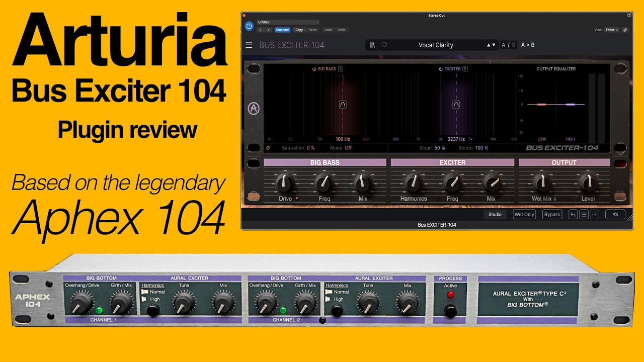Click the Big Bass Freq knob
Image resolution: width=644 pixels, height=362 pixels.
tap(325, 183)
